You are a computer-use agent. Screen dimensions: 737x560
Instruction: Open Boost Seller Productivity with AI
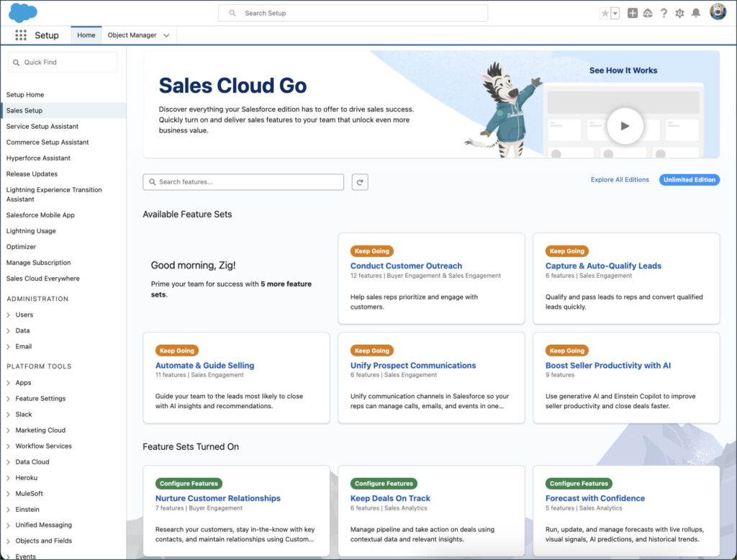pyautogui.click(x=607, y=366)
